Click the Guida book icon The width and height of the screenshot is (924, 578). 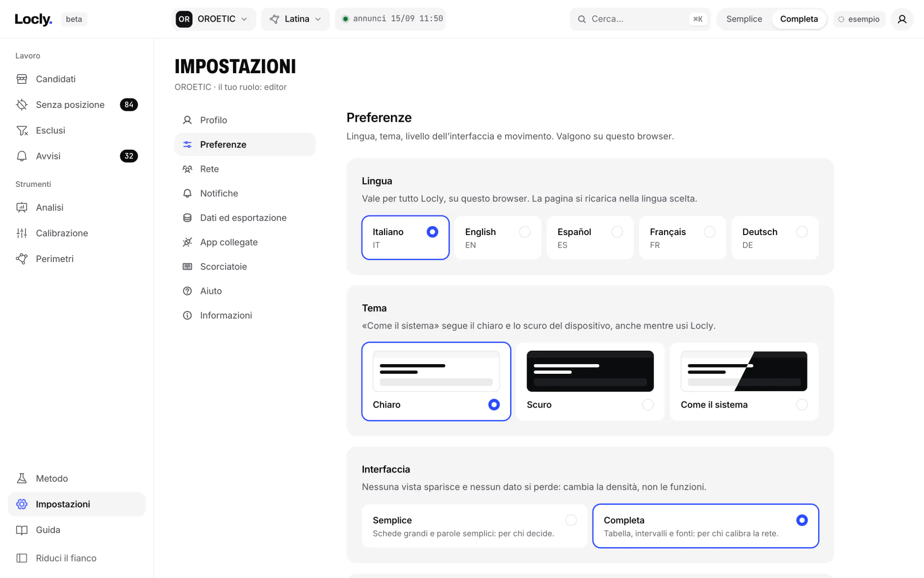tap(22, 530)
